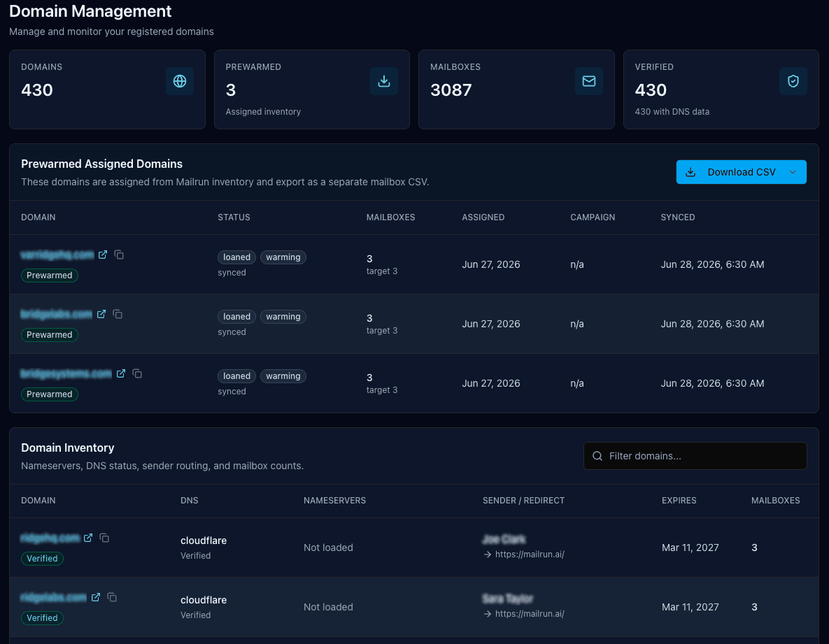Screen dimensions: 829x644
Task: Click Mar 11, 2027 in Sara Taylor's row
Action: pyautogui.click(x=690, y=607)
